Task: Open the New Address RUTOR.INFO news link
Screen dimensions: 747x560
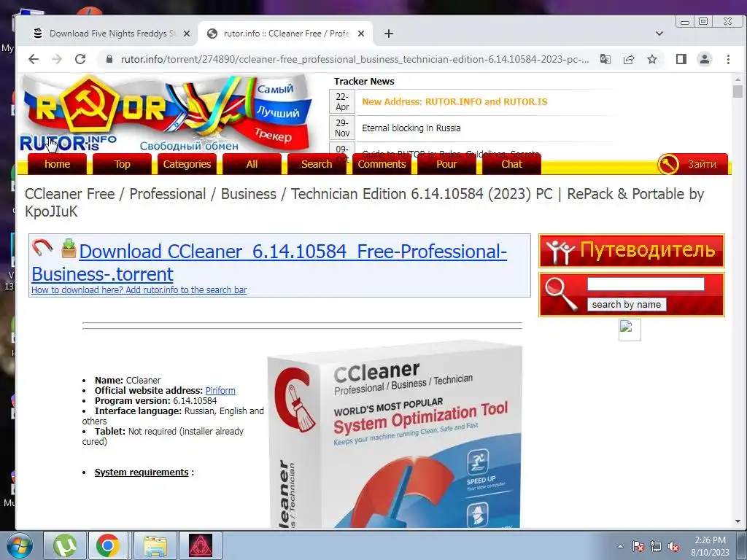Action: [454, 101]
